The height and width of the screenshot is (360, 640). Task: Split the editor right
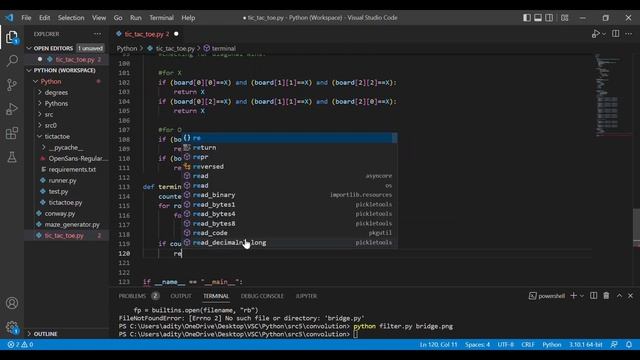(x=616, y=34)
